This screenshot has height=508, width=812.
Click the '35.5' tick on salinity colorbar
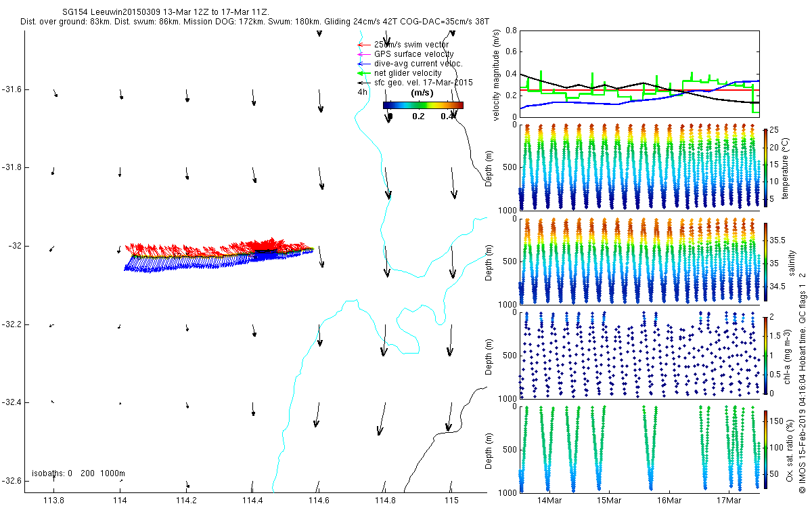coord(777,240)
